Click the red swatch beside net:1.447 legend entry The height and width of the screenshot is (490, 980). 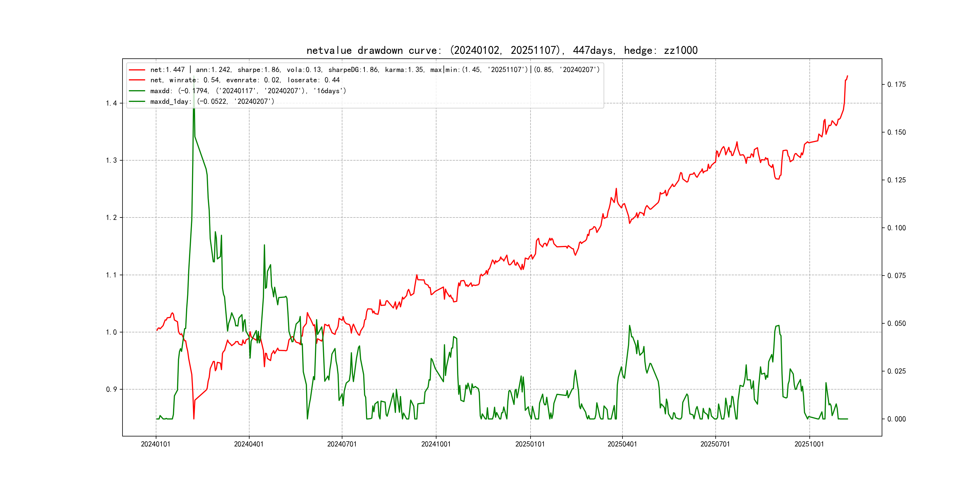137,70
